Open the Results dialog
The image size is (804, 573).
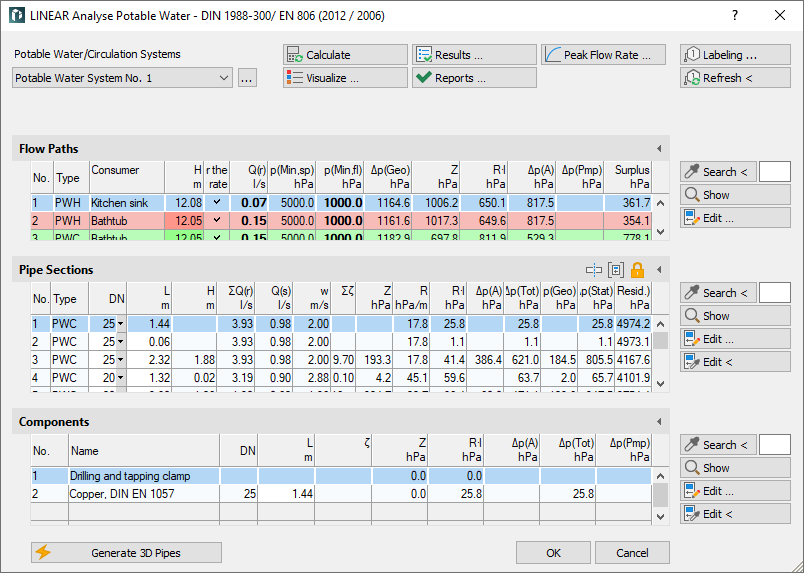(x=474, y=55)
